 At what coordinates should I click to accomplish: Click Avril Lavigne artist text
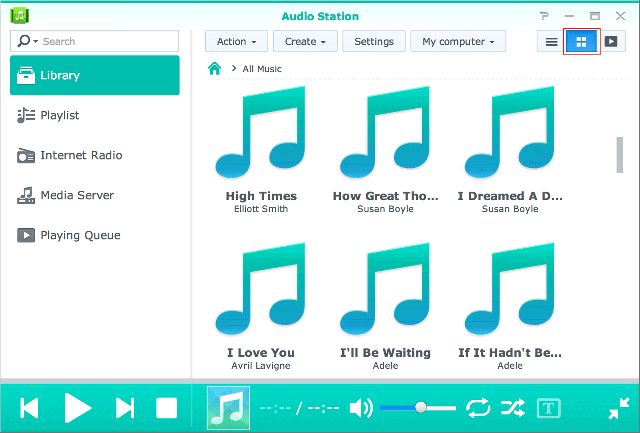tap(261, 366)
